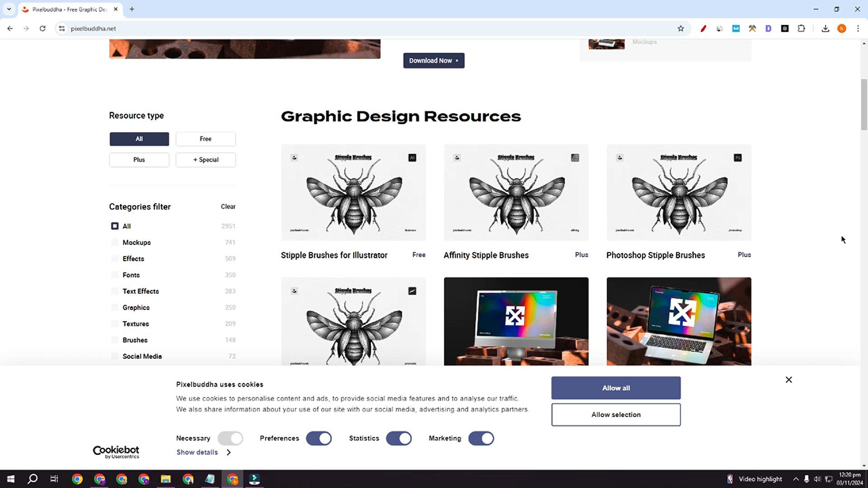Open site information icon beside the URL
This screenshot has height=488, width=868.
pyautogui.click(x=62, y=28)
